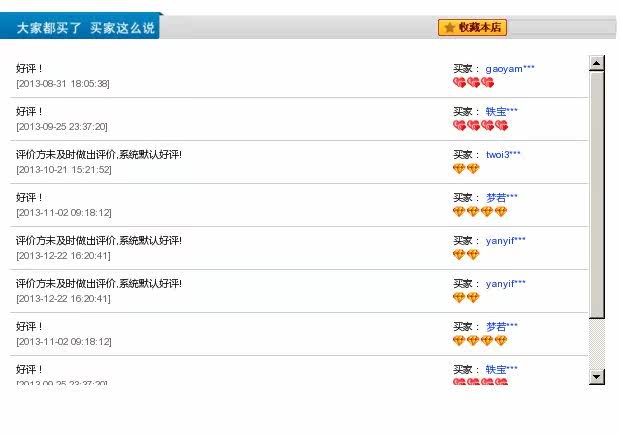
Task: Open buyer yanyif*** link in fifth review
Action: 505,241
